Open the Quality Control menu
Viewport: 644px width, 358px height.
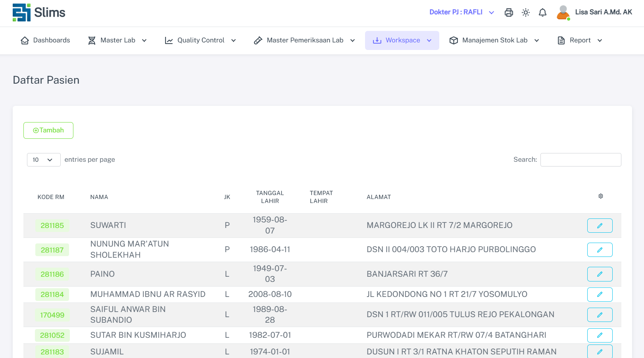pyautogui.click(x=200, y=40)
